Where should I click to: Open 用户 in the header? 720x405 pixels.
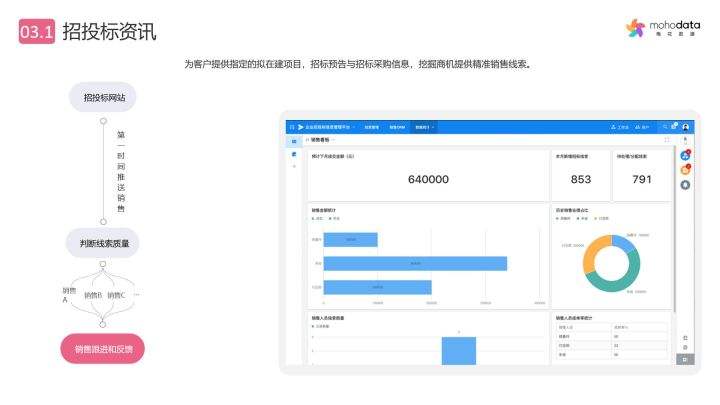(642, 127)
